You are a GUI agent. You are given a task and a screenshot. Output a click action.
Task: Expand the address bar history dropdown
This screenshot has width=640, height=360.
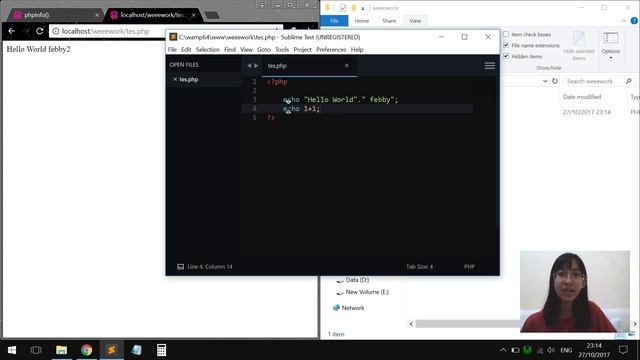click(545, 81)
